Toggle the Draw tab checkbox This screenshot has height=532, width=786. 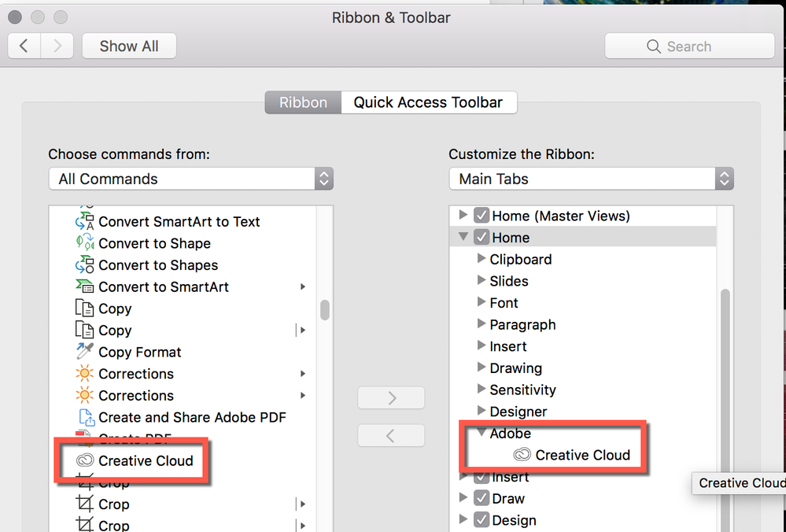point(482,498)
